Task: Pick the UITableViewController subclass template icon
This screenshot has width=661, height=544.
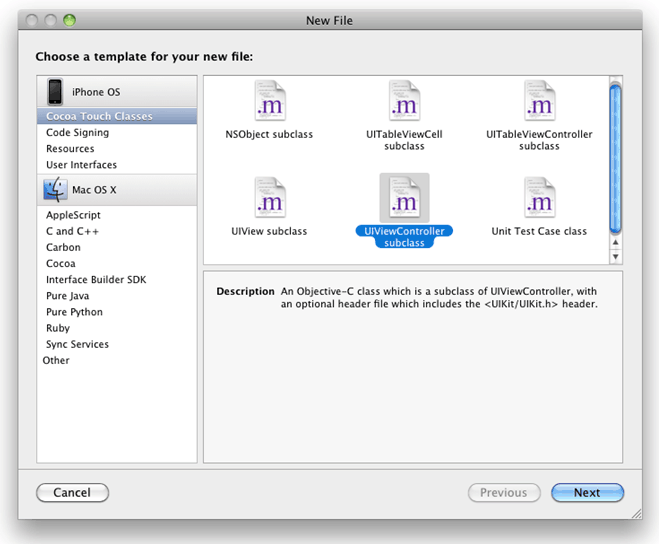Action: coord(539,101)
